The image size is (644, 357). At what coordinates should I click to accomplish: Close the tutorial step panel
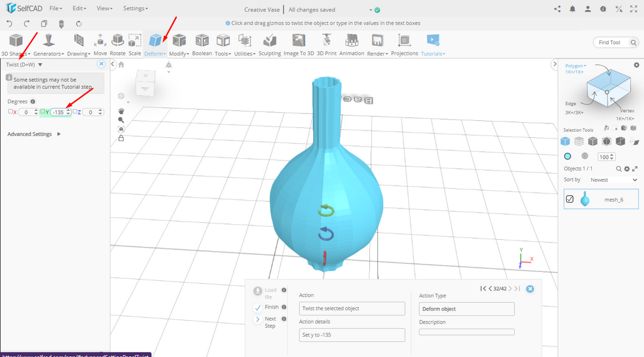point(530,289)
